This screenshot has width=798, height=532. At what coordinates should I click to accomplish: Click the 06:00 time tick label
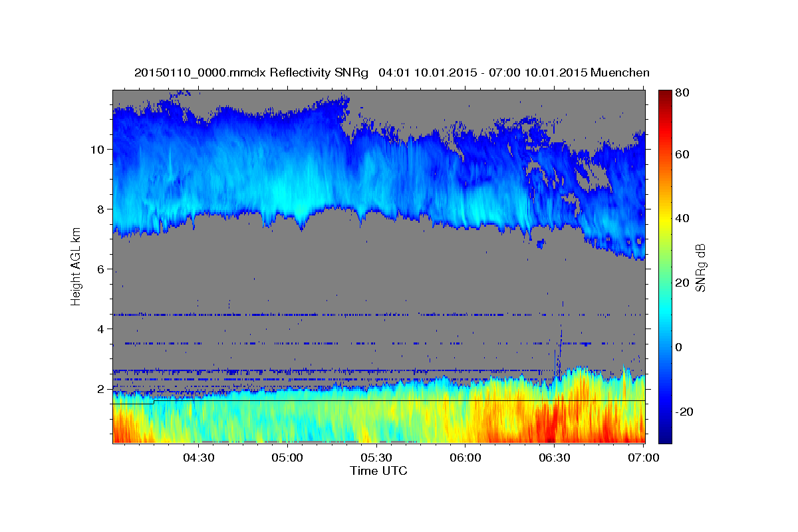(465, 458)
